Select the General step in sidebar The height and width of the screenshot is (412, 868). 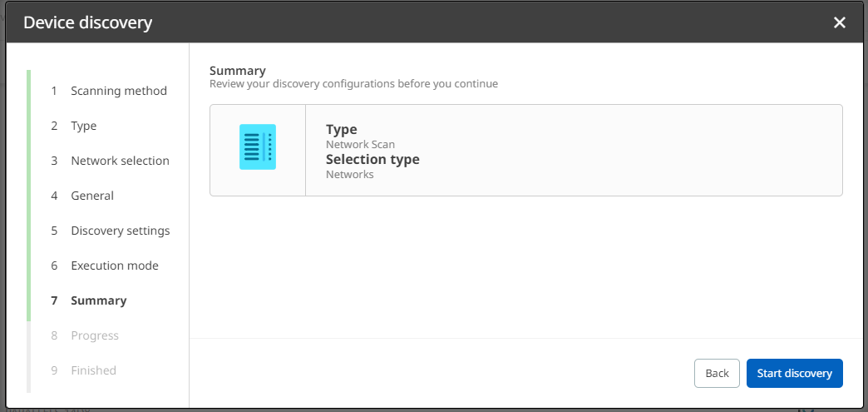[x=91, y=196]
